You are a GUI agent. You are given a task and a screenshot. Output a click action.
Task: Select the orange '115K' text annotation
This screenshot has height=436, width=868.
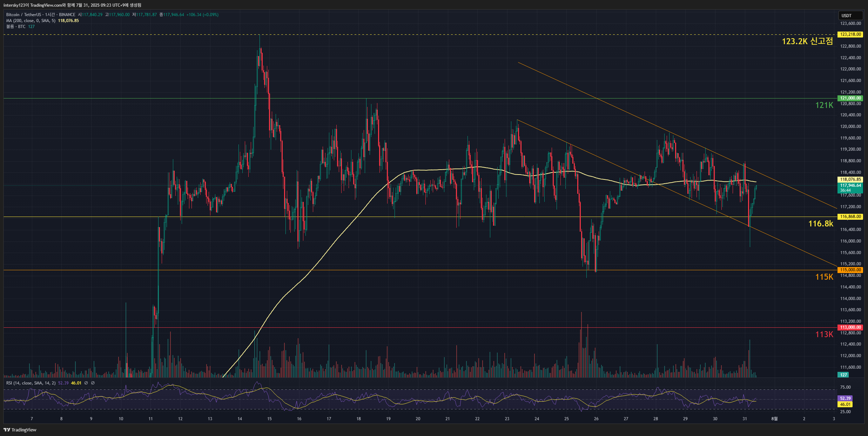tap(824, 277)
